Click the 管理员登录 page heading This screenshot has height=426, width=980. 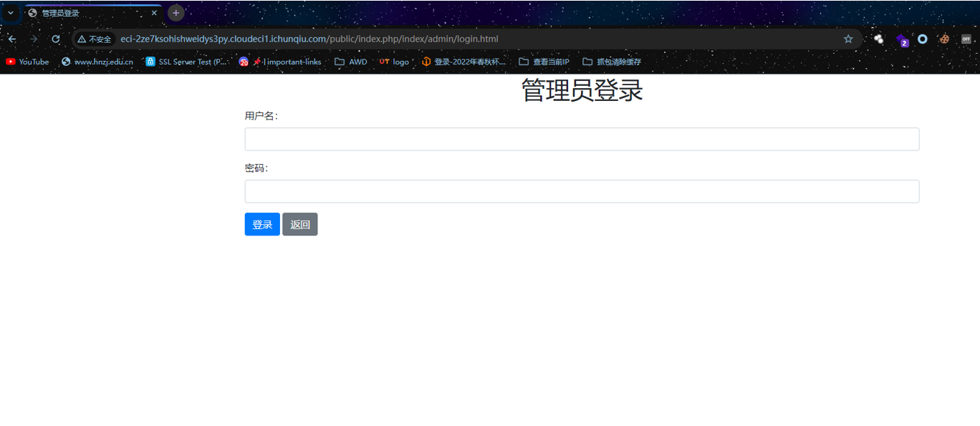pyautogui.click(x=582, y=91)
